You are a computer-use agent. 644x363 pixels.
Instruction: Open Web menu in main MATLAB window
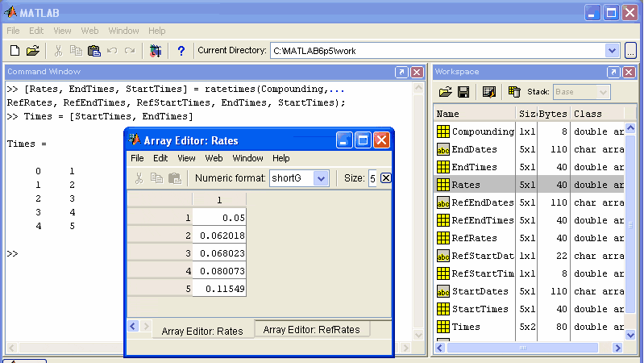point(89,31)
